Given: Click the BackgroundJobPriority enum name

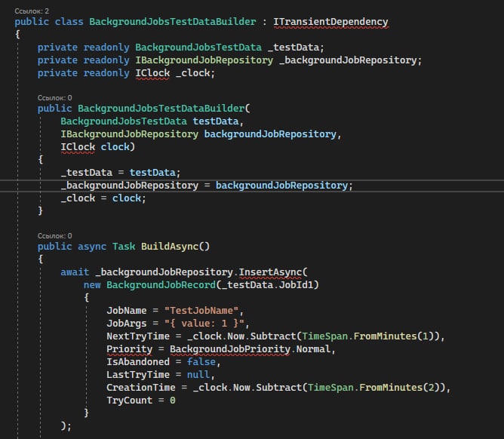Looking at the screenshot, I should pos(230,349).
